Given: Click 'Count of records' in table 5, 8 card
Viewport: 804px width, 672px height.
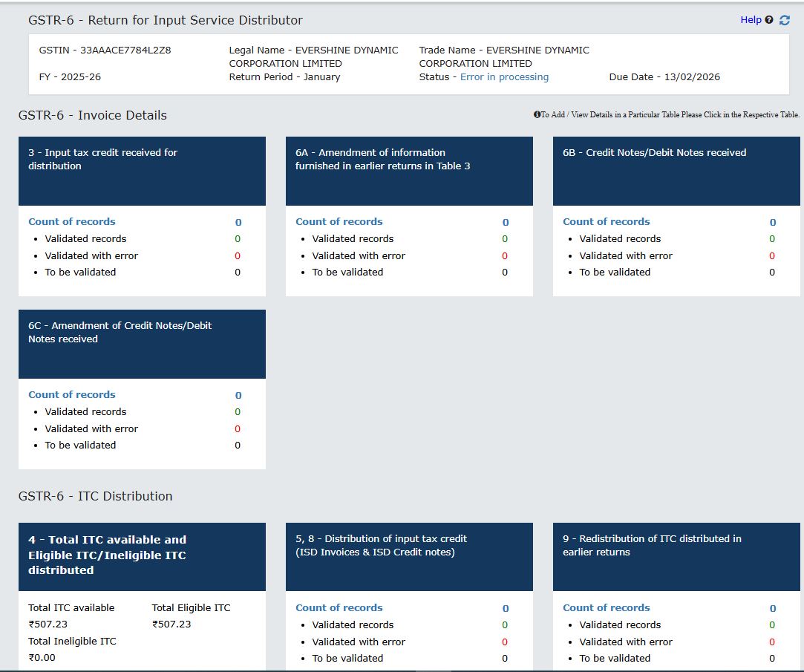Looking at the screenshot, I should coord(339,607).
